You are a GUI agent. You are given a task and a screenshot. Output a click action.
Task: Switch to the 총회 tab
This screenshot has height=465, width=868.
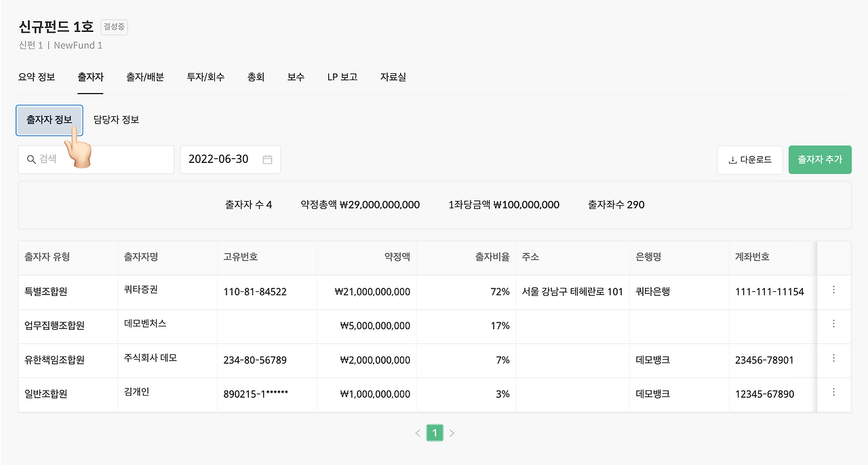point(256,77)
